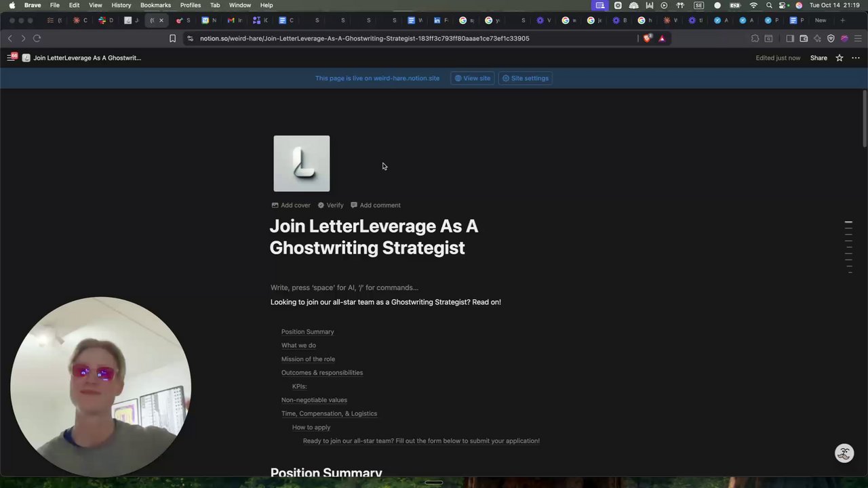Close the active browser tab

(x=161, y=20)
